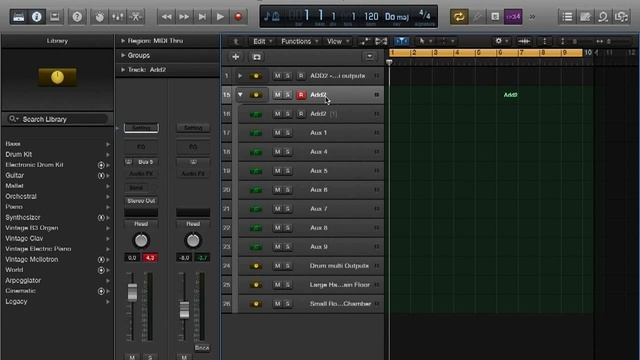Solo the Aux 4 track
The width and height of the screenshot is (640, 360).
click(x=287, y=152)
